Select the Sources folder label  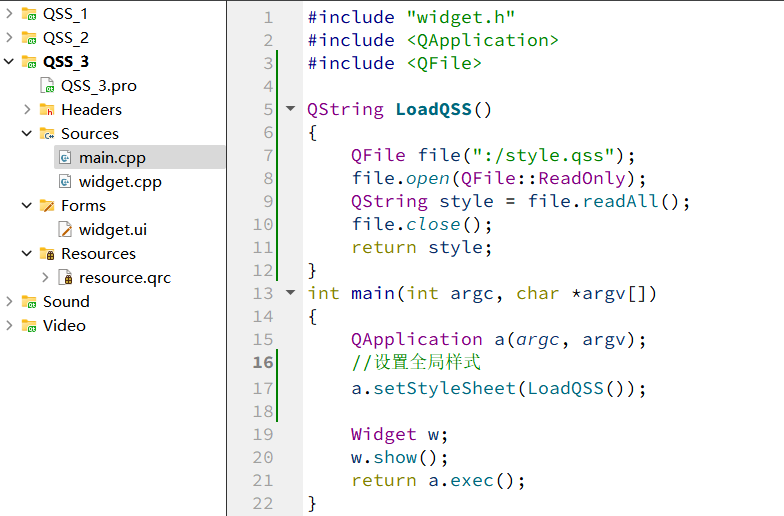[x=90, y=134]
